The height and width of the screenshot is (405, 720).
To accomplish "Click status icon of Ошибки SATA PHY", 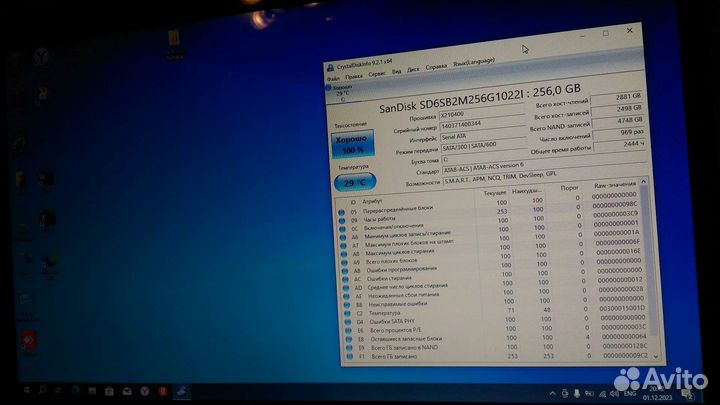I will tap(348, 322).
